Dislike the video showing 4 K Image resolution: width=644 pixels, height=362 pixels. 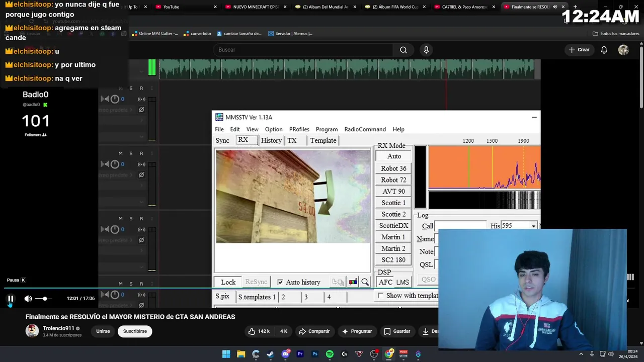click(x=283, y=331)
